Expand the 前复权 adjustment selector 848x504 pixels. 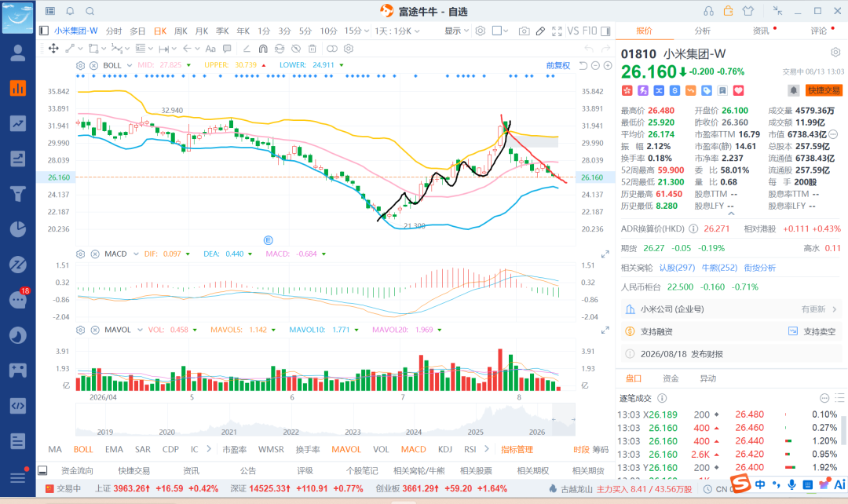tap(557, 65)
